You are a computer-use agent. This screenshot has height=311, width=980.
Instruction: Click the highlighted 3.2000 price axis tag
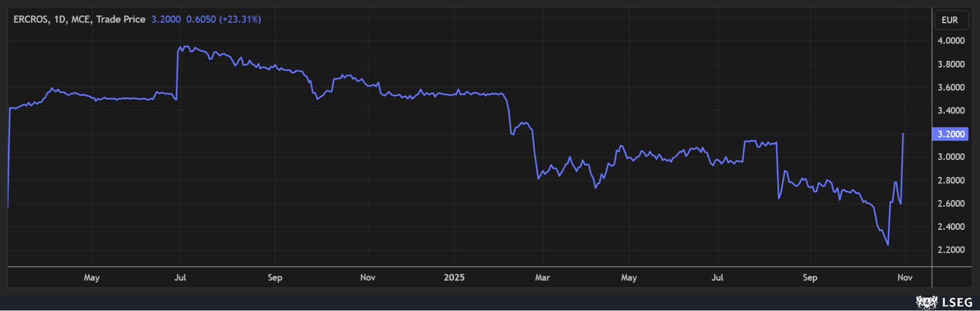pyautogui.click(x=950, y=134)
